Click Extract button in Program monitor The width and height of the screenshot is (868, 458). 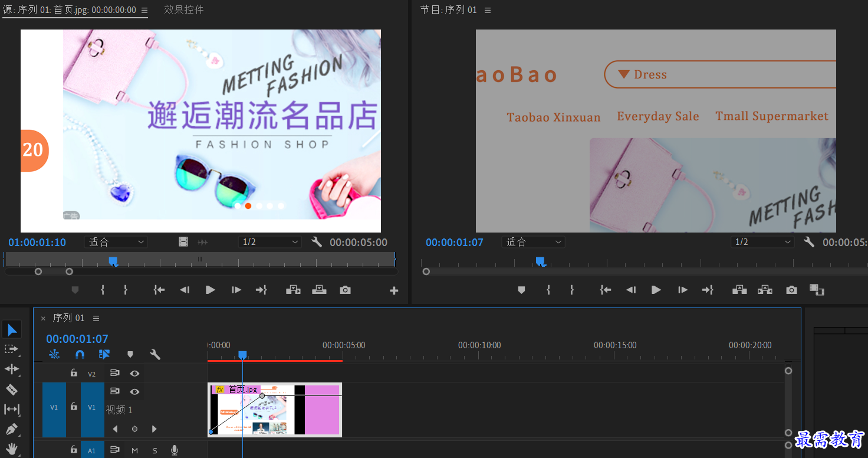[x=765, y=290]
